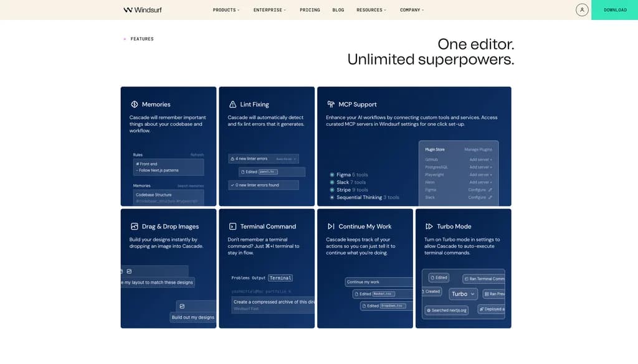Expand the Company menu
The image size is (638, 364).
[412, 10]
